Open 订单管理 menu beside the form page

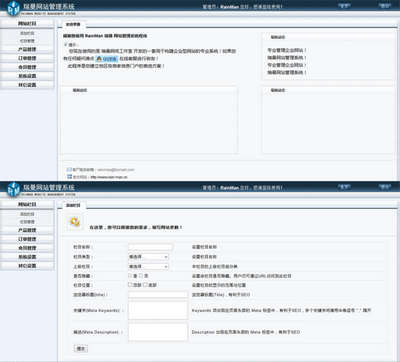(27, 239)
